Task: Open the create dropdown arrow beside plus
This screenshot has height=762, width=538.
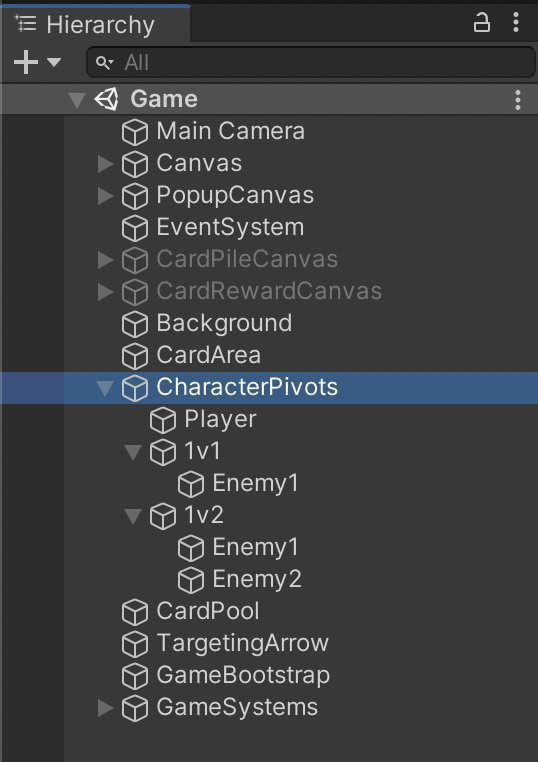Action: [54, 62]
